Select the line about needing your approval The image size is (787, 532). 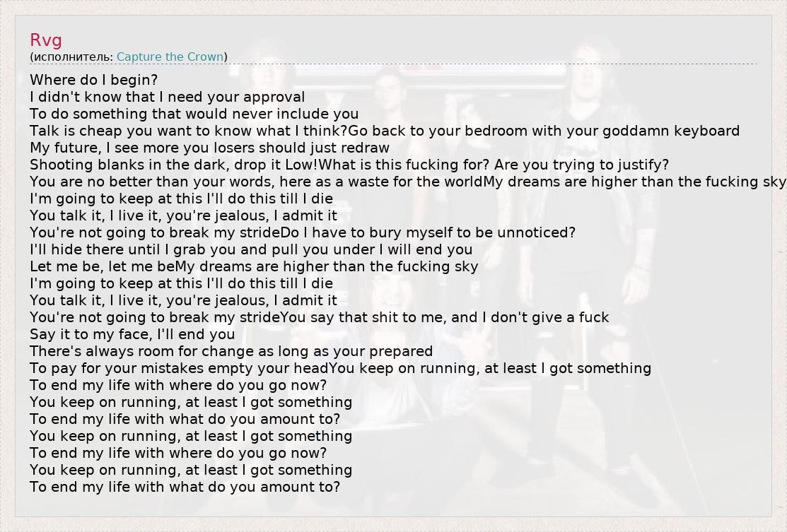pyautogui.click(x=167, y=97)
